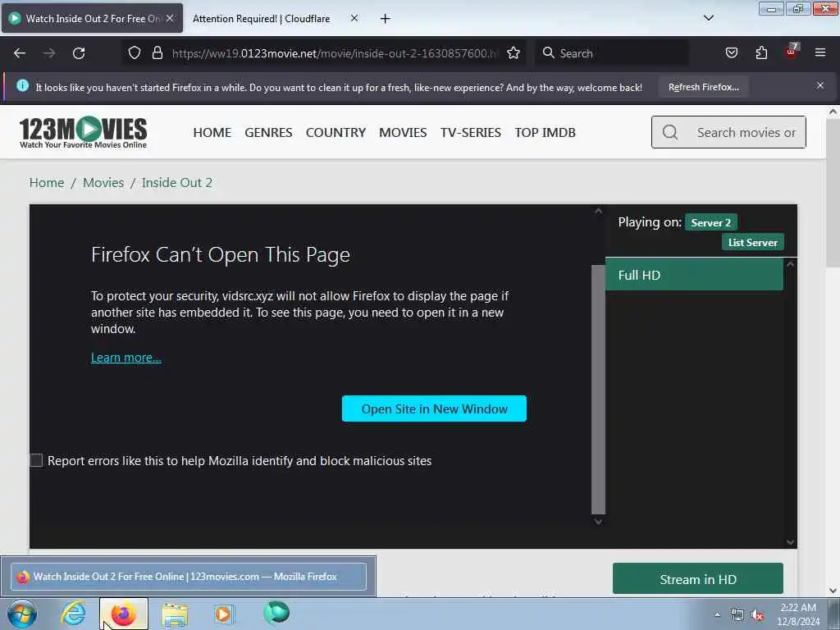Close the Attention Required Cloudflare tab
Image resolution: width=840 pixels, height=630 pixels.
point(354,18)
